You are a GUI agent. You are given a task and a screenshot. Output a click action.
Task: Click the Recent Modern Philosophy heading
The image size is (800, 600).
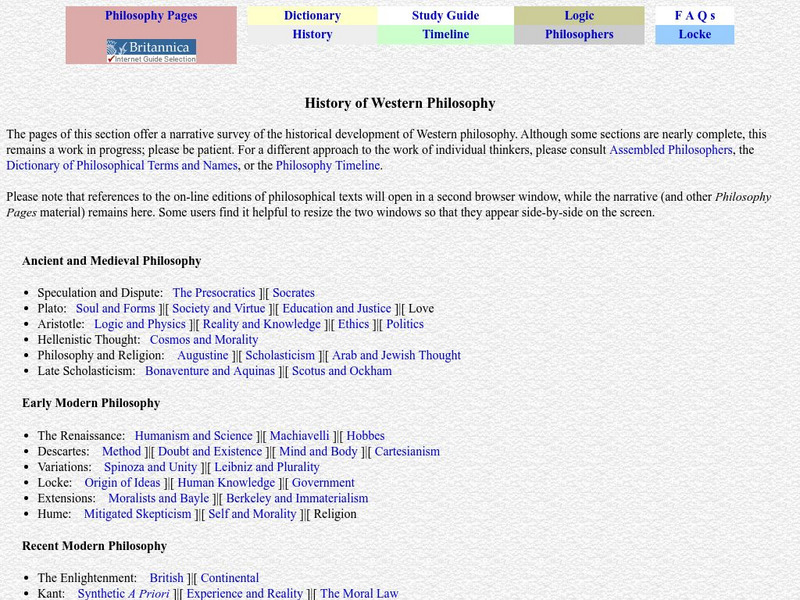[x=94, y=546]
